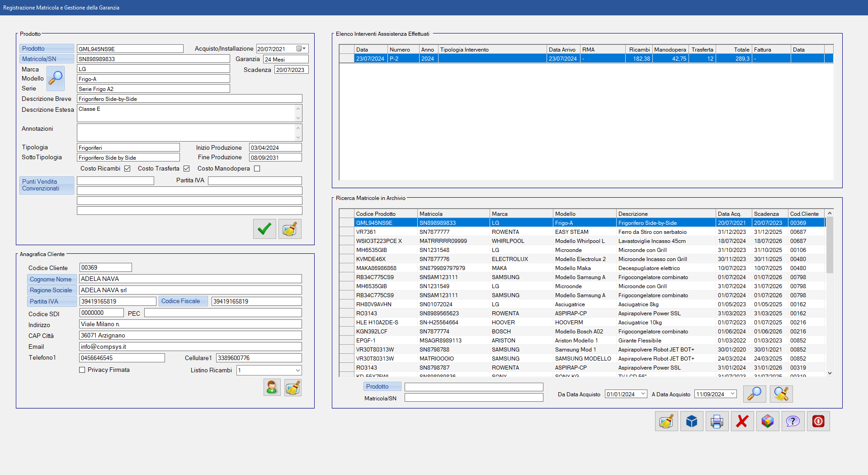
Task: Open the Listino Ricambi dropdown
Action: click(297, 370)
